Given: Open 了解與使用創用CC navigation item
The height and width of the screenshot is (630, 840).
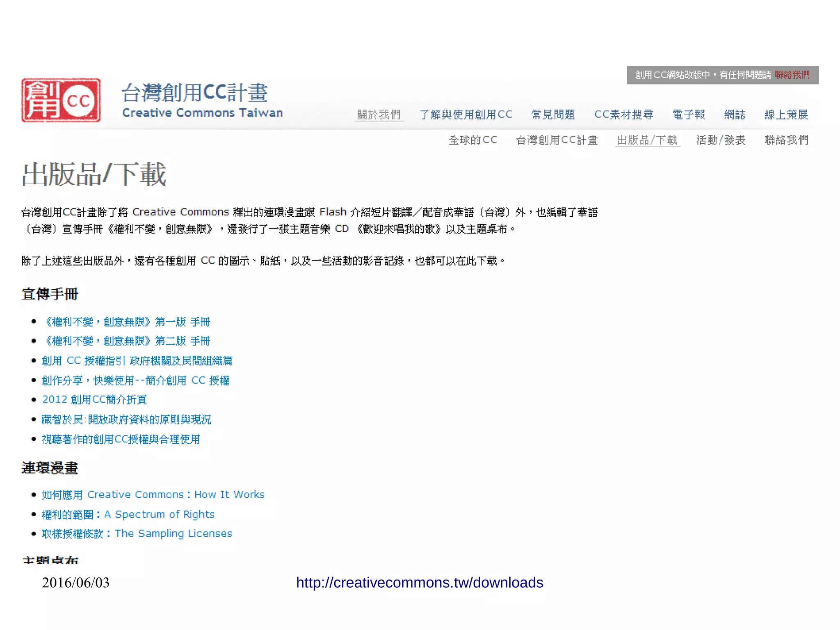Looking at the screenshot, I should (x=466, y=115).
